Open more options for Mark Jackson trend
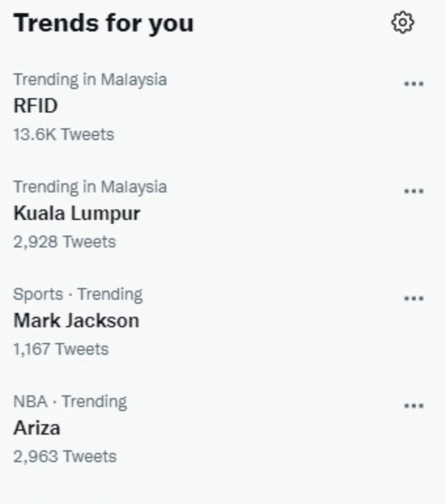 [413, 298]
